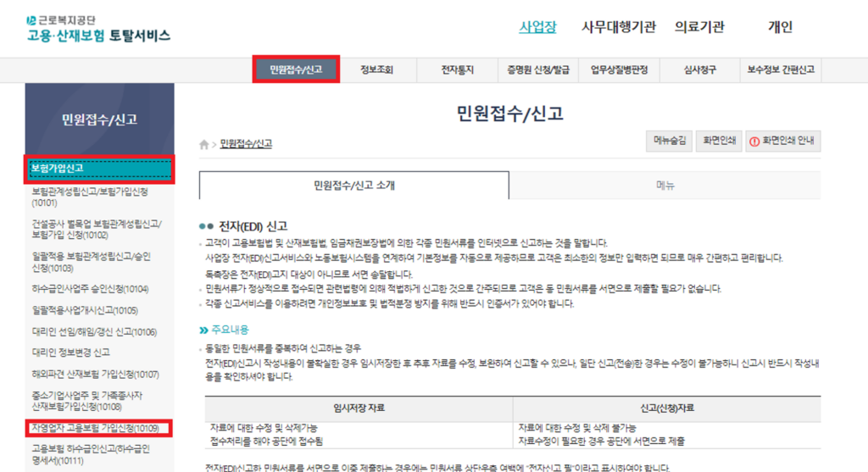Open the 보수정보 간편신고 menu
This screenshot has height=472, width=868.
point(781,69)
